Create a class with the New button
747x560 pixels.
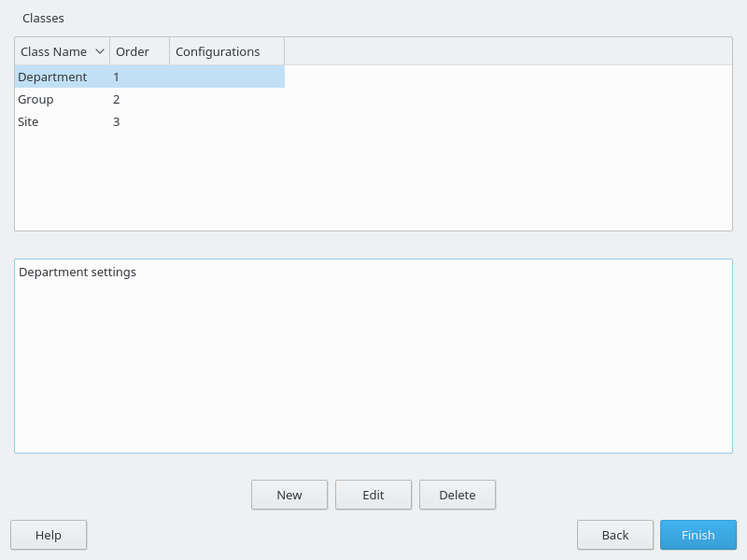point(289,496)
